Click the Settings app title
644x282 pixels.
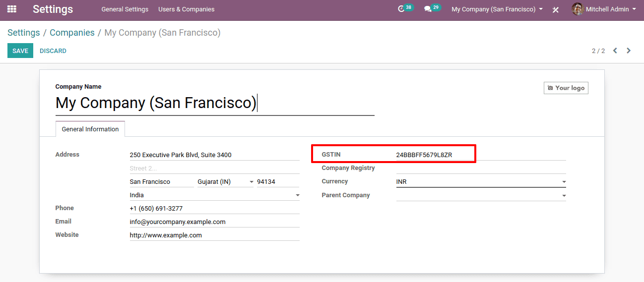(53, 9)
